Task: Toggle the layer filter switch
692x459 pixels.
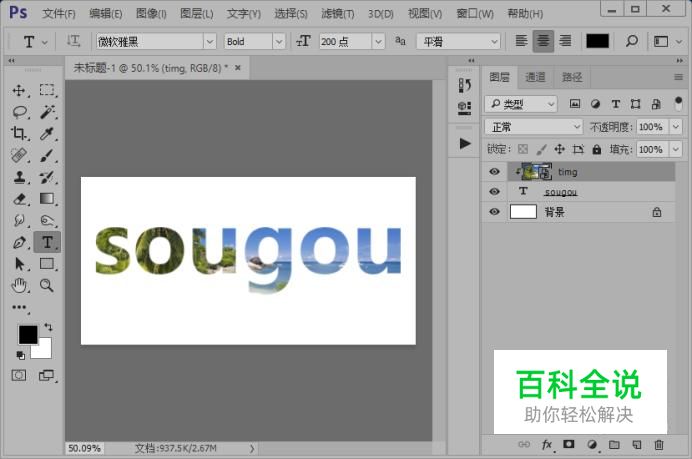Action: (x=678, y=104)
